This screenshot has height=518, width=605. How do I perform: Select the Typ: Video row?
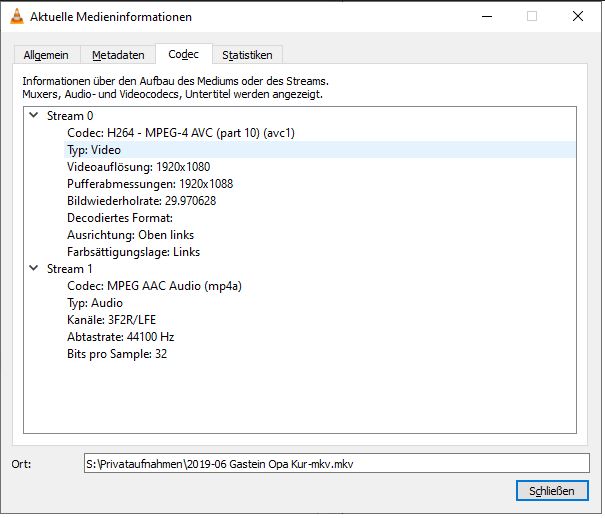click(94, 150)
